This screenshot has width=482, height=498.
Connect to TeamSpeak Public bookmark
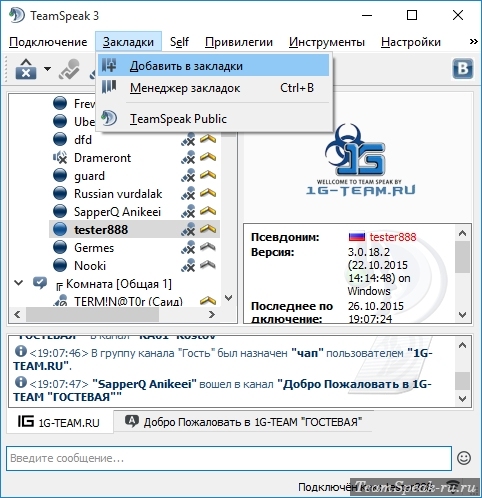(213, 119)
